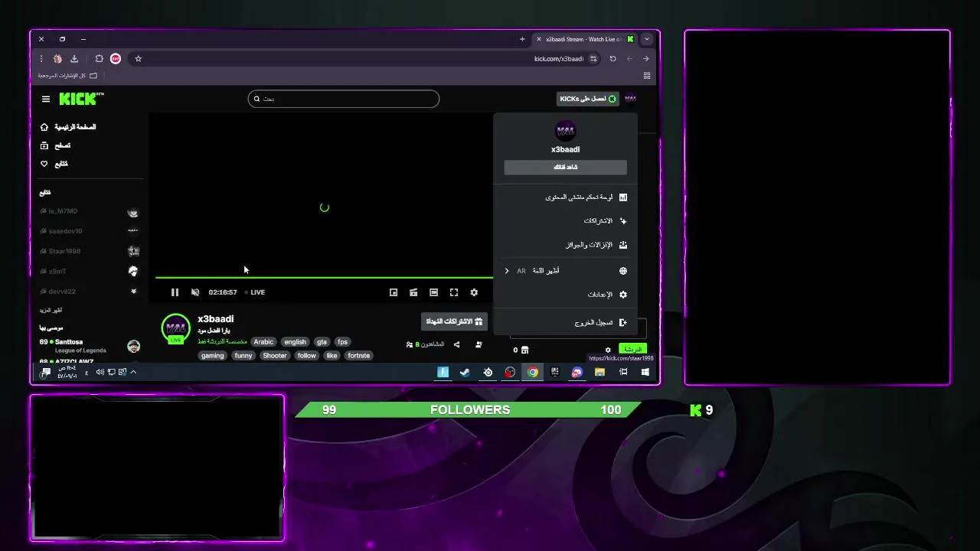This screenshot has width=980, height=551.
Task: Open a new Chrome tab
Action: click(x=522, y=39)
